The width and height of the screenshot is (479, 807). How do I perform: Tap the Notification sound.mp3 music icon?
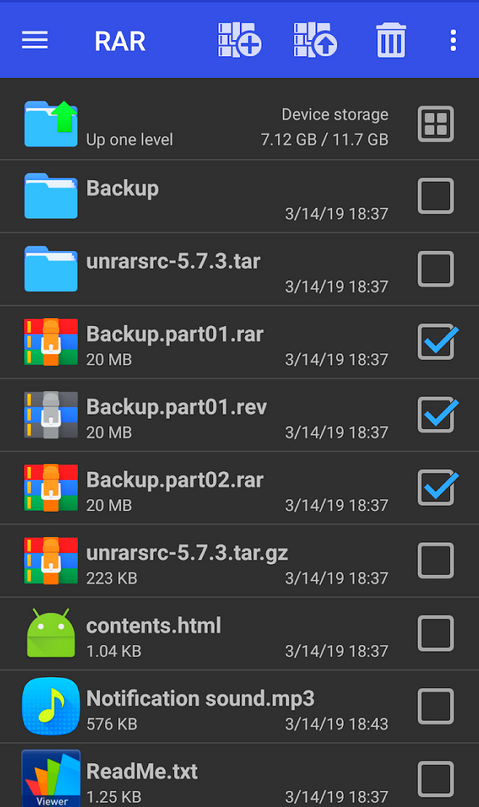(50, 706)
